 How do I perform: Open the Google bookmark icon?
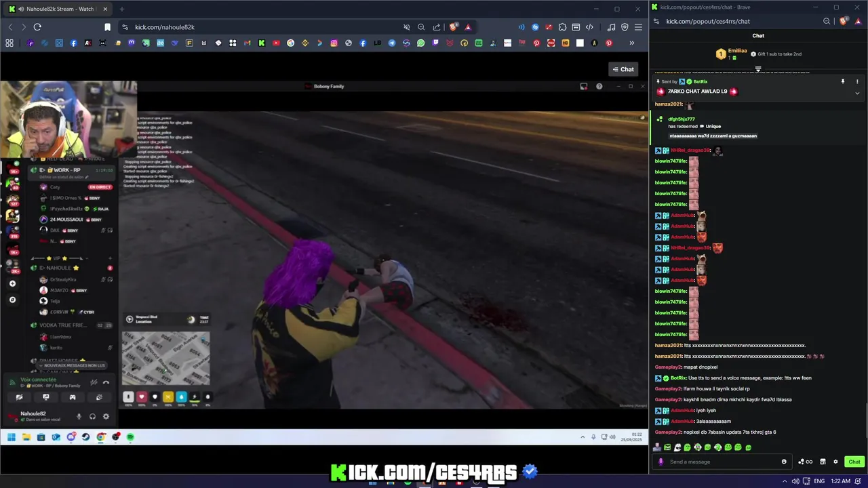[291, 43]
